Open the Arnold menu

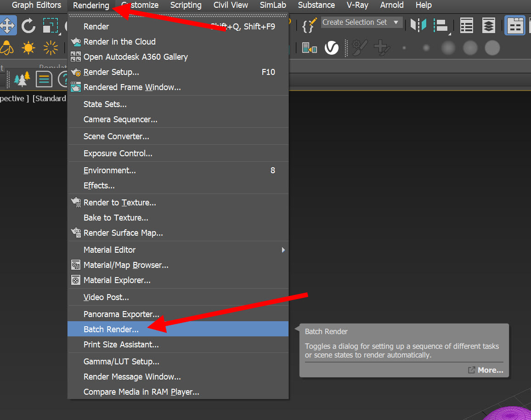[392, 5]
